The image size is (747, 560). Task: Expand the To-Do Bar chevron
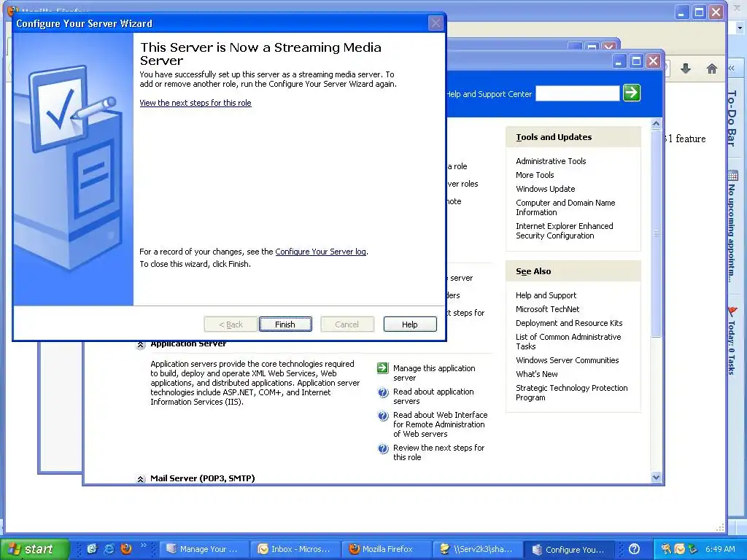731,69
